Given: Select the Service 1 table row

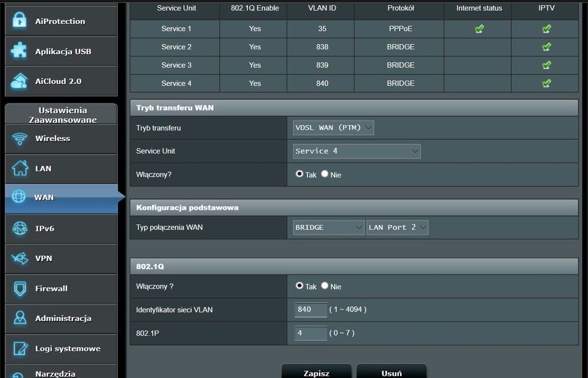Looking at the screenshot, I should 177,29.
